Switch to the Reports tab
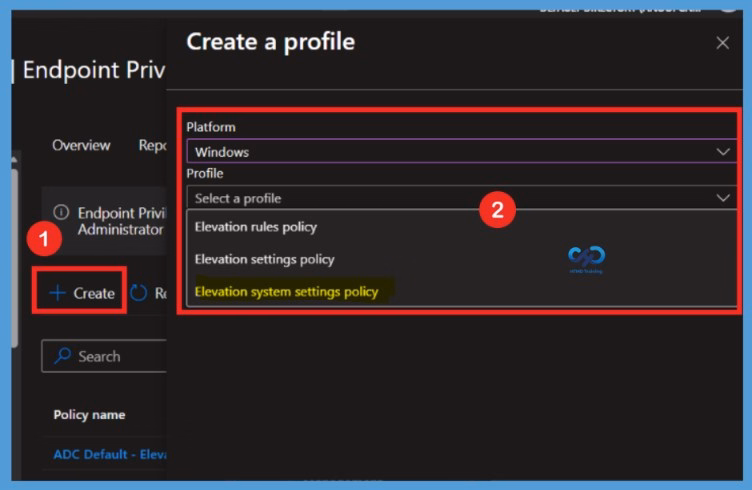 [152, 145]
